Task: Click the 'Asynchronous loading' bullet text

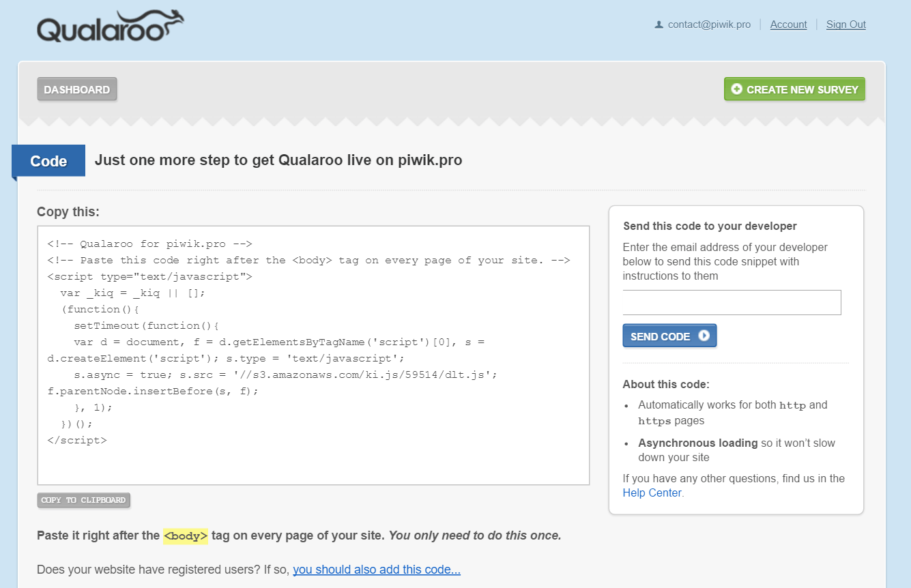Action: tap(697, 443)
